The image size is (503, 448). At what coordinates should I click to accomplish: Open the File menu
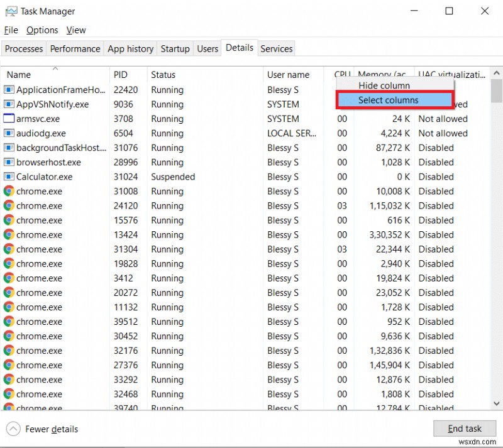click(11, 30)
